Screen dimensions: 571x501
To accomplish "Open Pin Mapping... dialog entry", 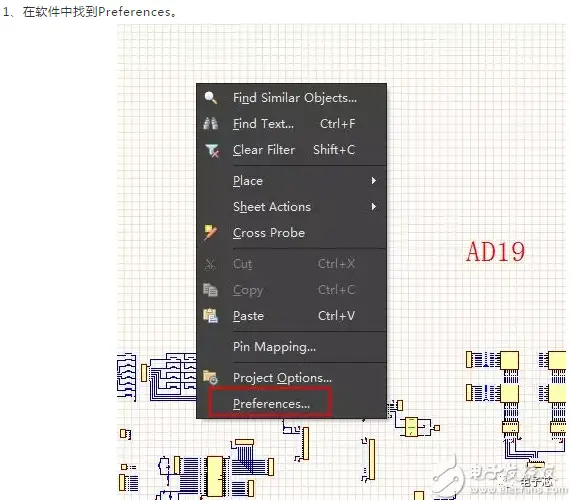I will coord(291,347).
